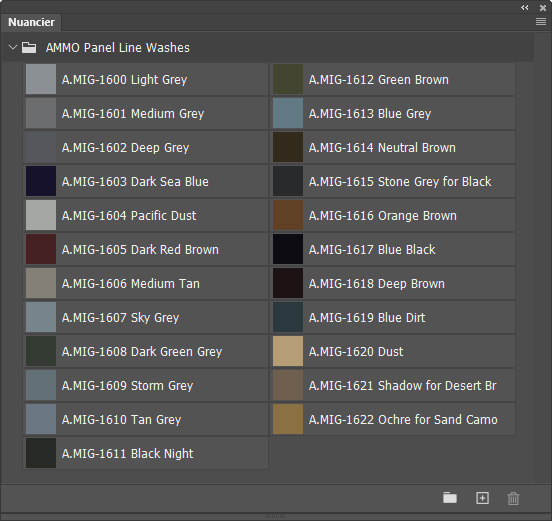Image resolution: width=552 pixels, height=521 pixels.
Task: Pick the A.MIG-1620 Dust color swatch
Action: pos(288,351)
